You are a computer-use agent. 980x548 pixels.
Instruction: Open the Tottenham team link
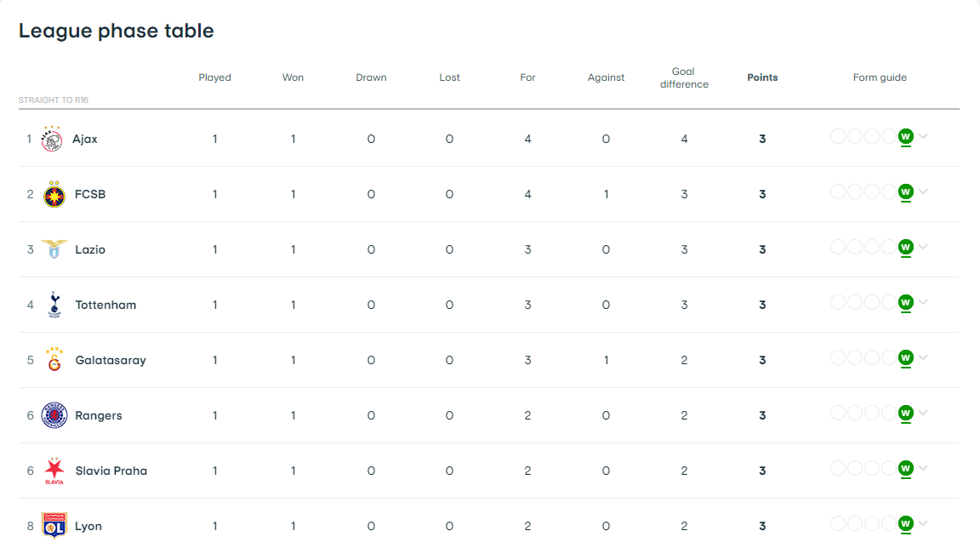coord(105,305)
